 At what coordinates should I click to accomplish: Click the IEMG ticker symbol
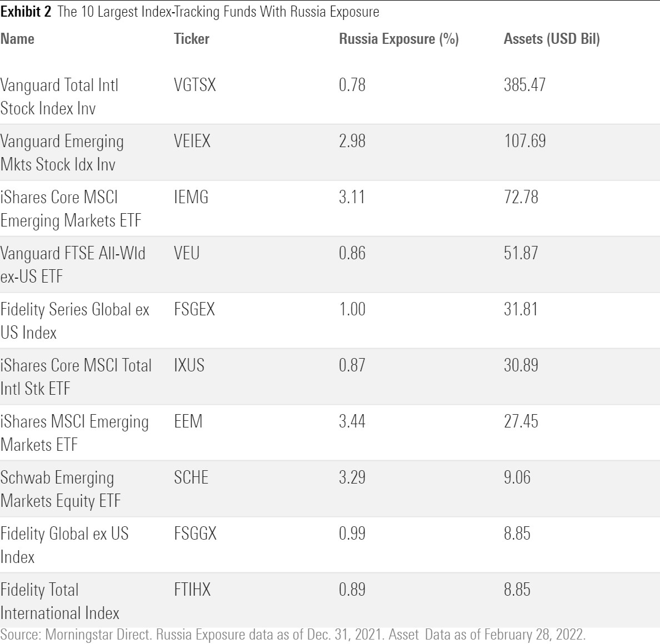[x=191, y=197]
